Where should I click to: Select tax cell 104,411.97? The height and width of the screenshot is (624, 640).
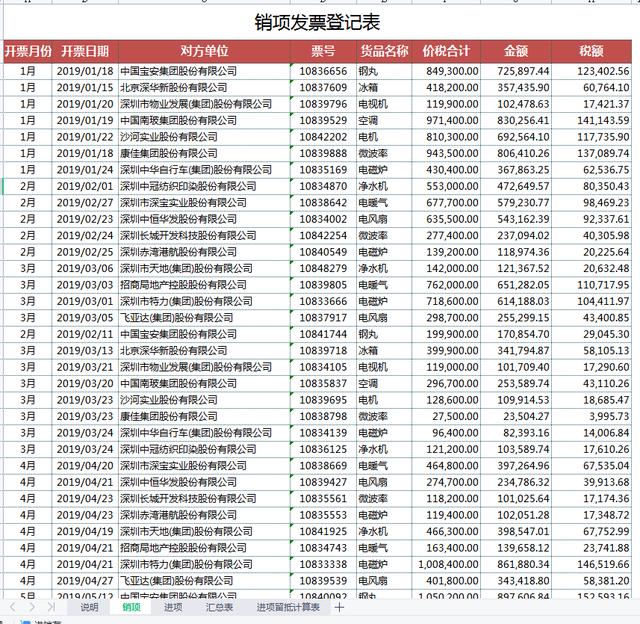click(x=591, y=301)
